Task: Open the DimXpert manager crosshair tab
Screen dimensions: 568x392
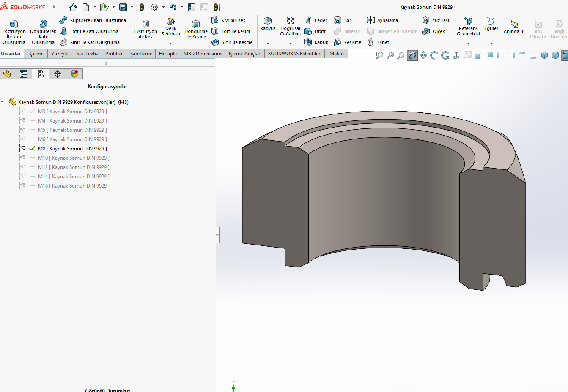Action: (58, 74)
